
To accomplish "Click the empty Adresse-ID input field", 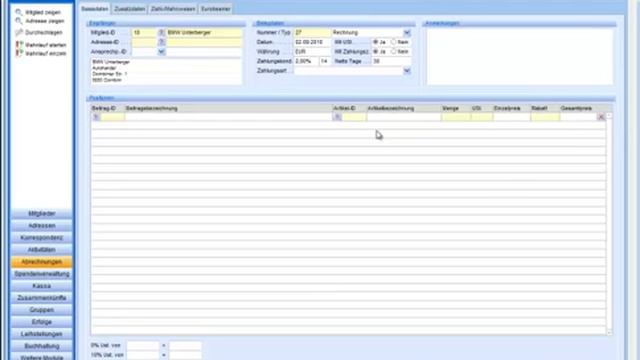I will [144, 42].
